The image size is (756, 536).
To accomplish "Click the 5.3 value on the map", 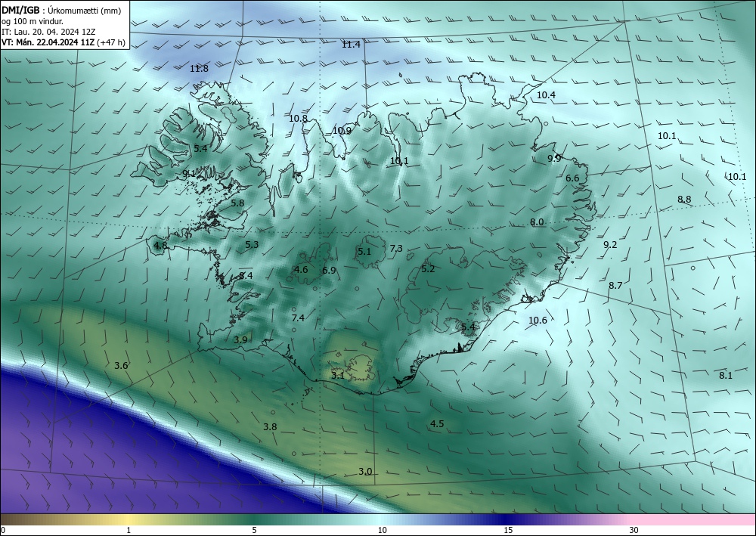I will pos(252,244).
